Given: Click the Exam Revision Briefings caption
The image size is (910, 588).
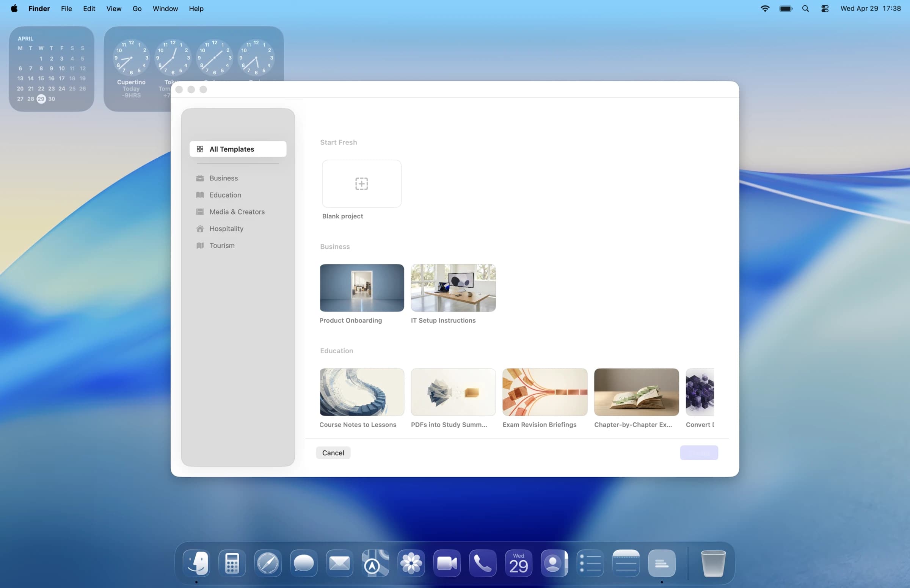Looking at the screenshot, I should pyautogui.click(x=539, y=425).
